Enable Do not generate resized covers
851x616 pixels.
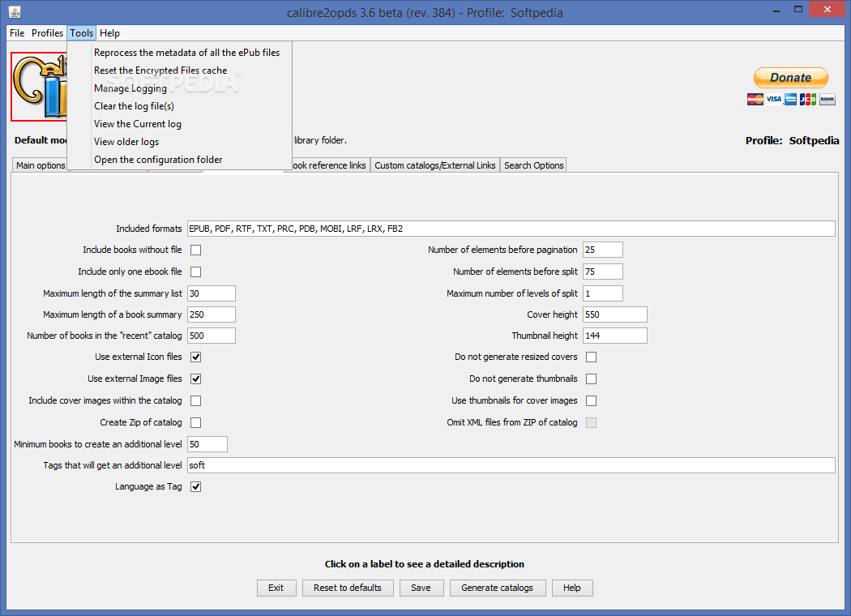point(592,357)
